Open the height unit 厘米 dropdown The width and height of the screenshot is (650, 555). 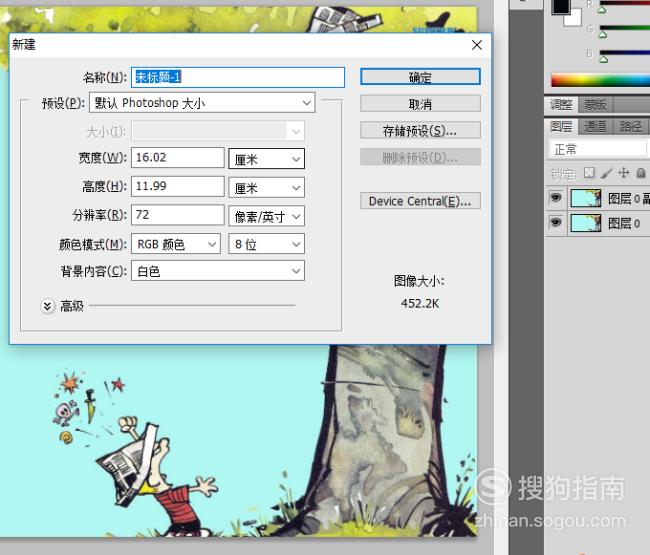click(267, 188)
